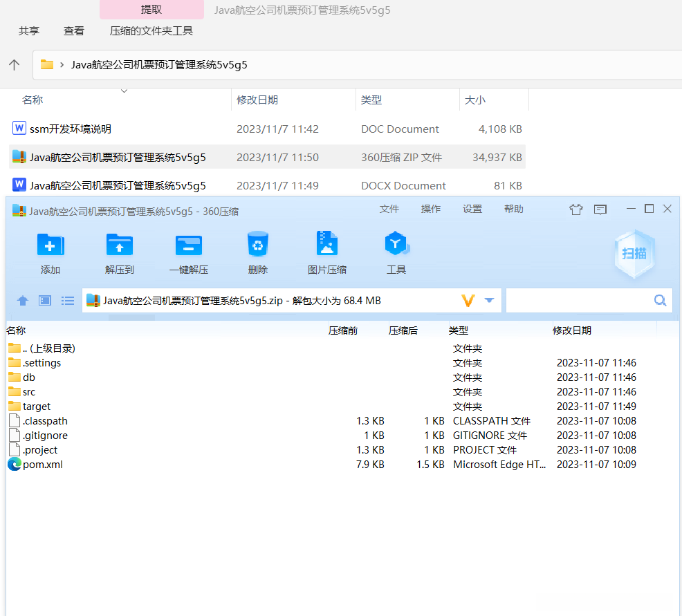Viewport: 682px width, 616px height.
Task: Click the Word icon of the DOCX Document row
Action: [x=19, y=185]
